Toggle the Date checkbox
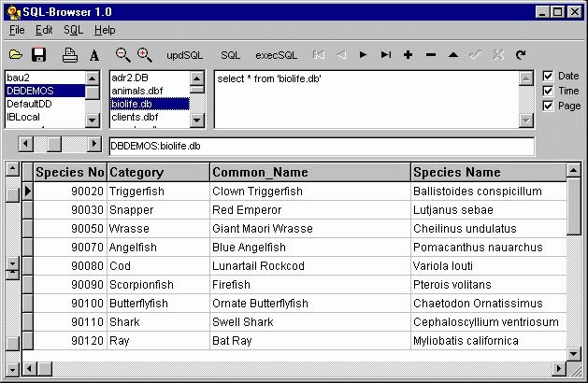 point(549,76)
